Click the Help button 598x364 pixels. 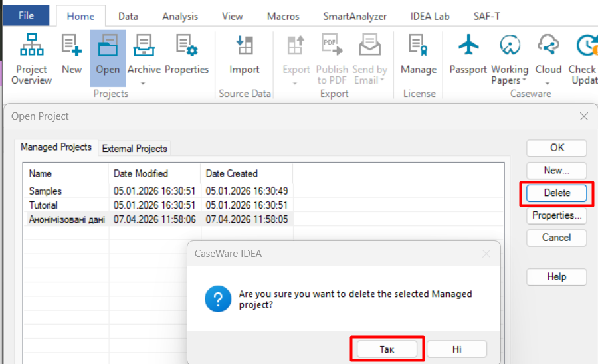556,277
